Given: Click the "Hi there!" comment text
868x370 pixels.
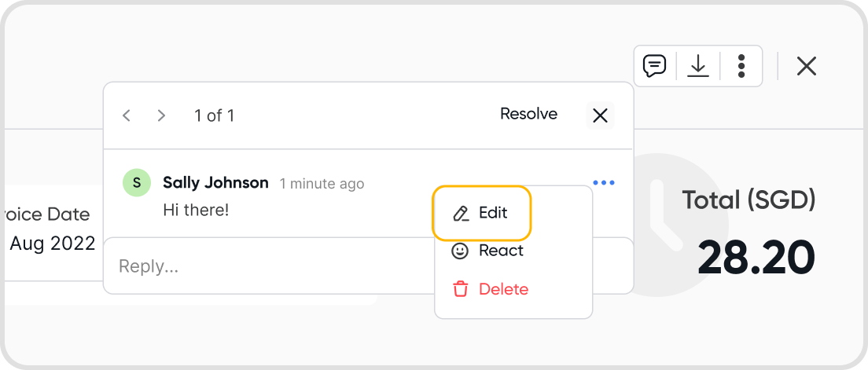Looking at the screenshot, I should point(196,210).
